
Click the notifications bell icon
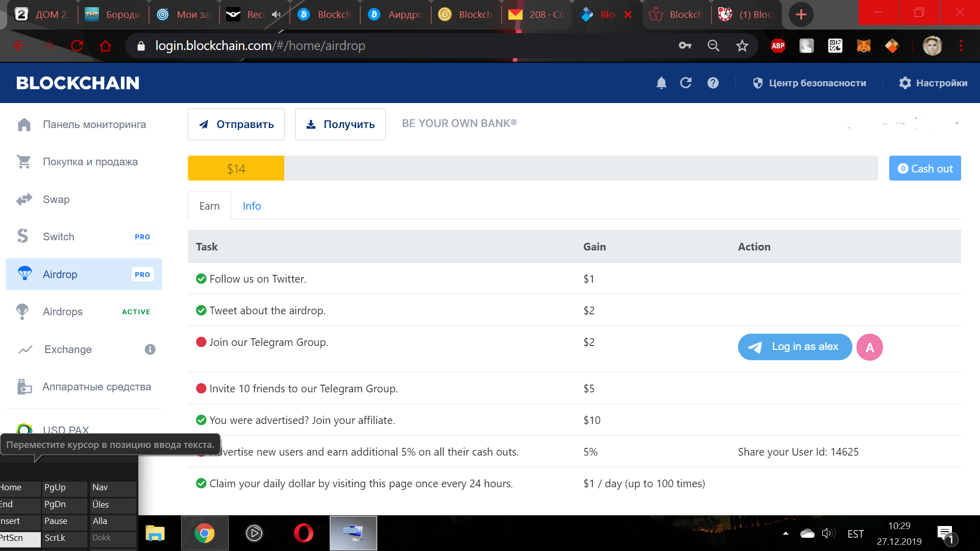click(661, 83)
